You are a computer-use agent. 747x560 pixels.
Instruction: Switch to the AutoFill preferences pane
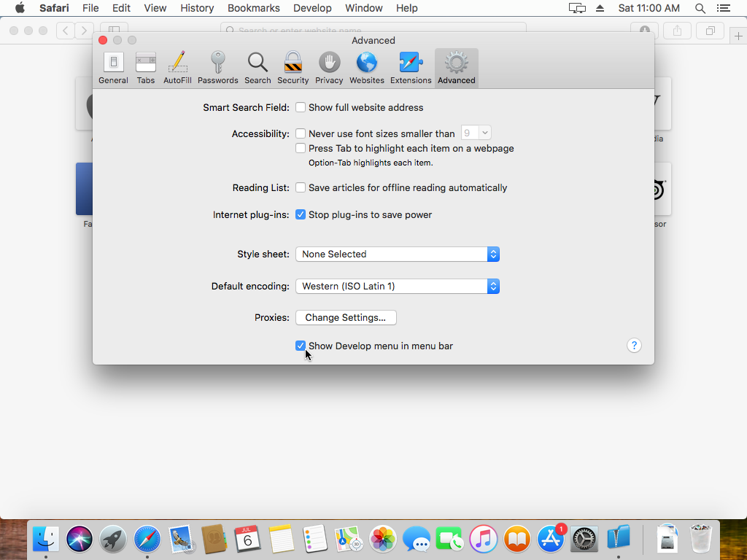click(177, 68)
